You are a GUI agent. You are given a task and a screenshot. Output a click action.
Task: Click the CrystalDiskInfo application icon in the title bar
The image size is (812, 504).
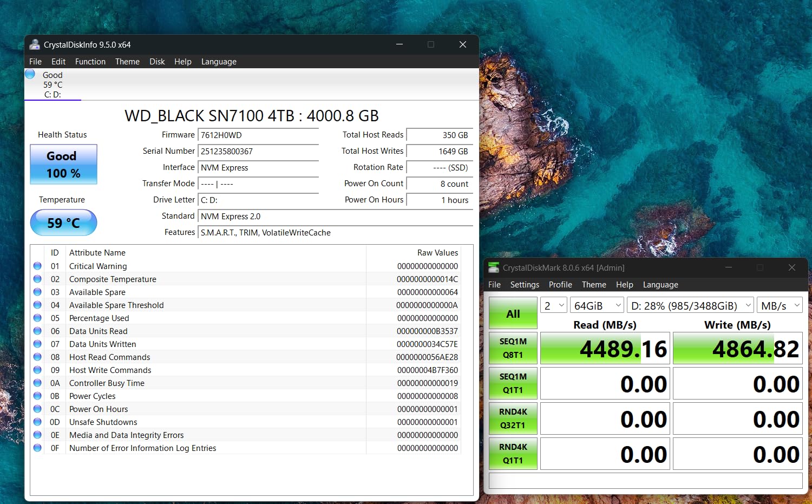tap(35, 44)
